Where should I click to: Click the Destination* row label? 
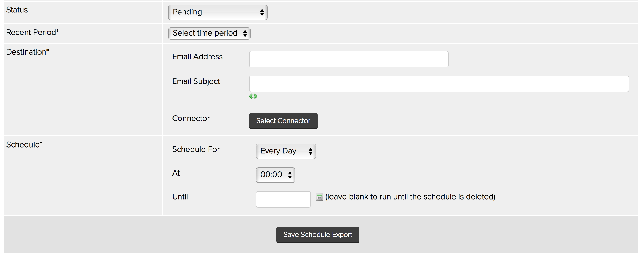pyautogui.click(x=28, y=52)
